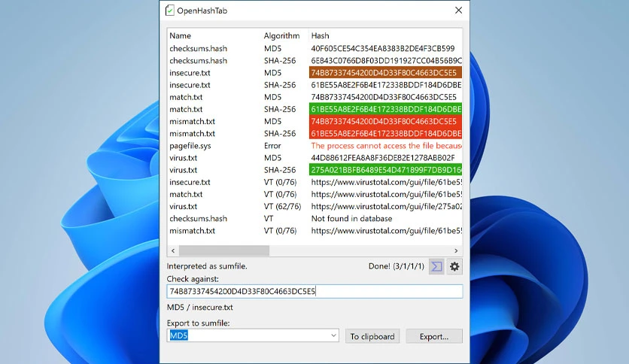The height and width of the screenshot is (364, 629).
Task: Open the insecure.txt VirusTotal link
Action: 386,182
